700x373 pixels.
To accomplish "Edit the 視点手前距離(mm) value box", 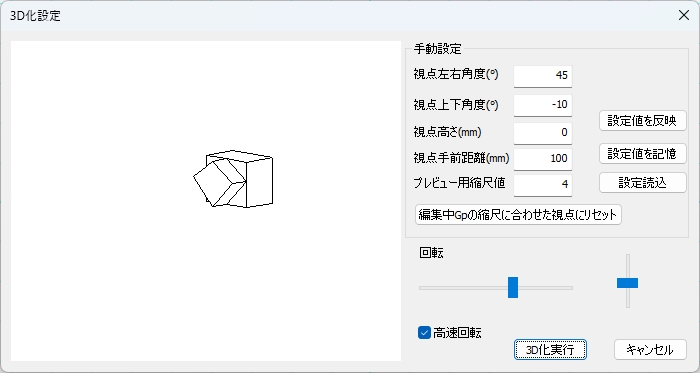I will point(542,158).
